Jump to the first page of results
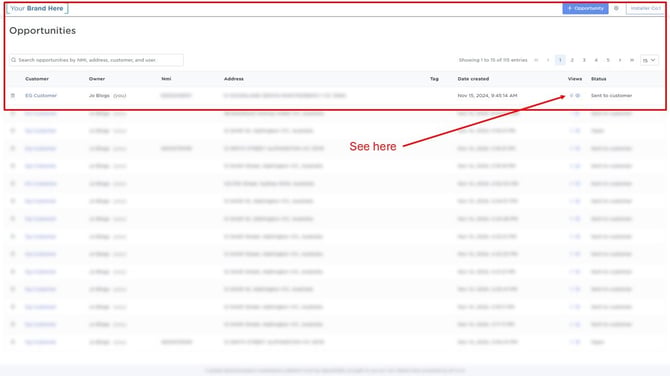Image resolution: width=670 pixels, height=376 pixels. coord(536,60)
